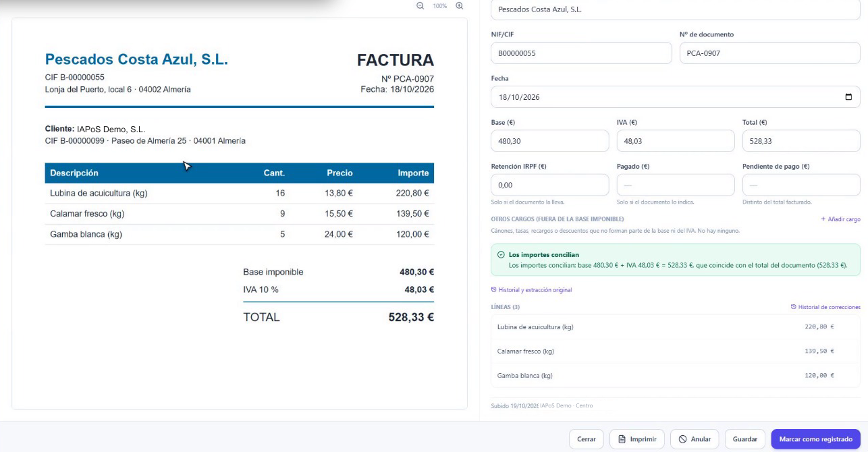Click the LÍNEAS (3) section heading
Viewport: 868px width, 452px height.
pos(505,308)
